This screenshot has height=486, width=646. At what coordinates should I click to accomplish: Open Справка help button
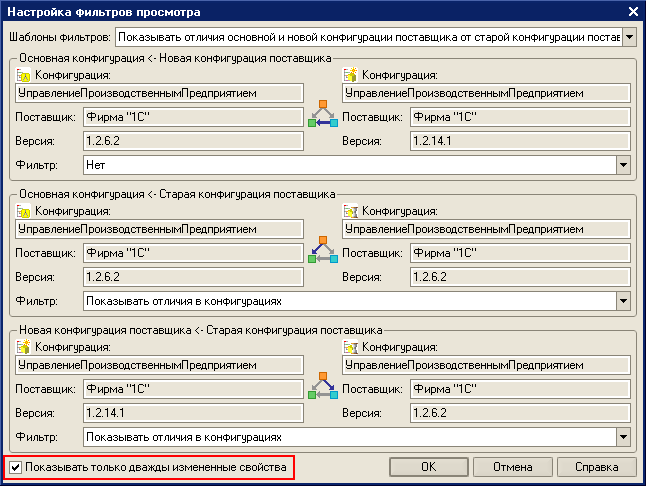tap(597, 467)
